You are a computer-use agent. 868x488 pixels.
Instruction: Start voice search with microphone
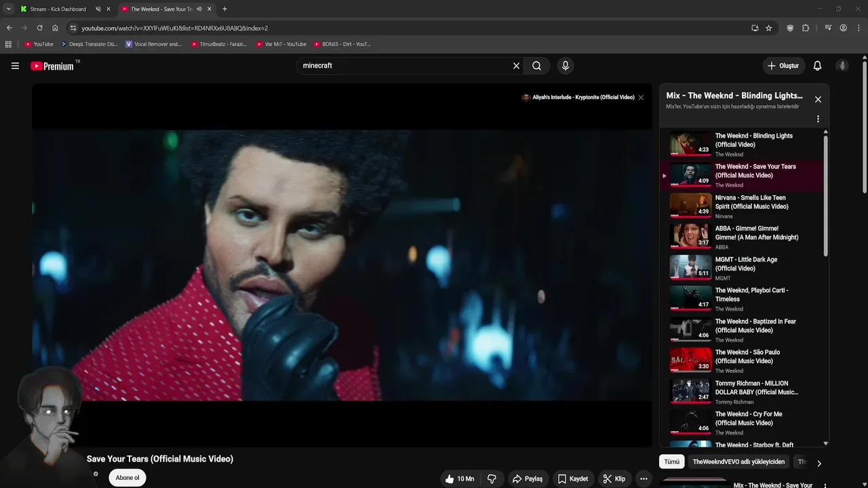[x=566, y=66]
